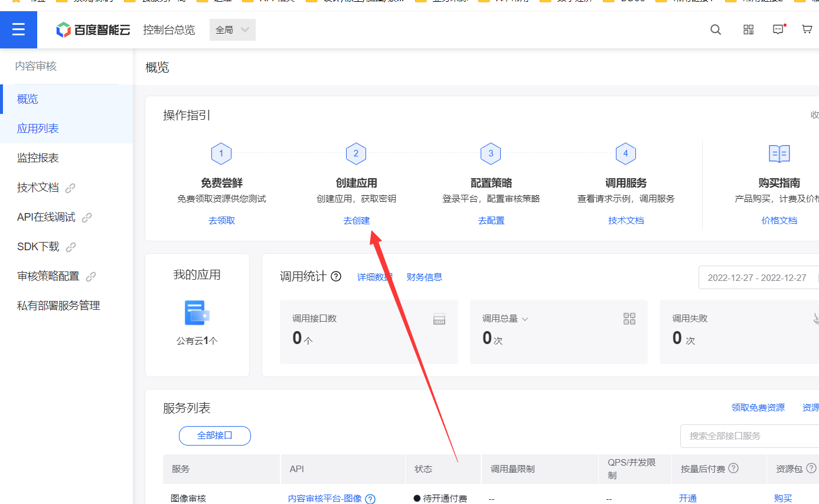Open the message notifications icon

[x=779, y=30]
